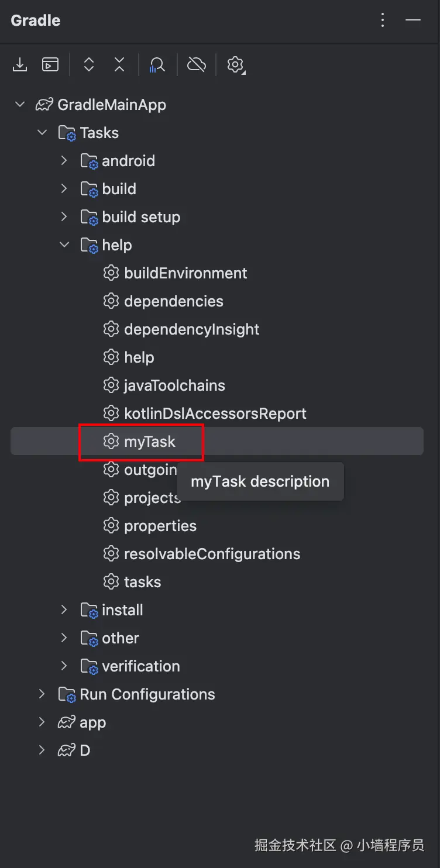Viewport: 440px width, 868px height.
Task: Open the Gradle panel options menu
Action: [x=383, y=20]
